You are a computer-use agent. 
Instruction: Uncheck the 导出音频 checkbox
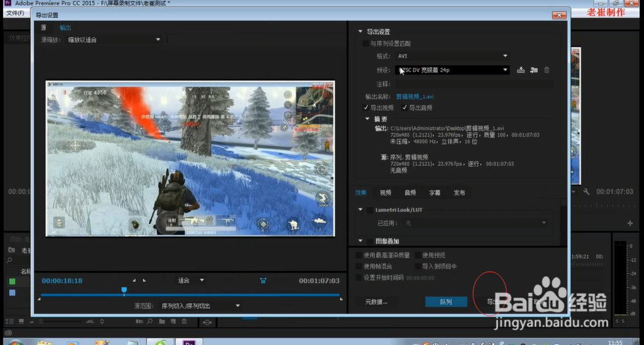pyautogui.click(x=404, y=107)
